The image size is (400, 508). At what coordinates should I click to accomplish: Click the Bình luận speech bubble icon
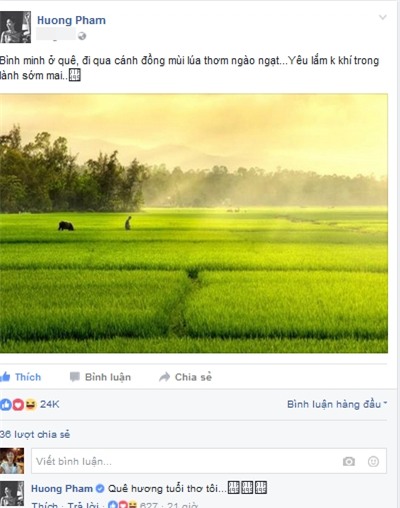point(75,377)
